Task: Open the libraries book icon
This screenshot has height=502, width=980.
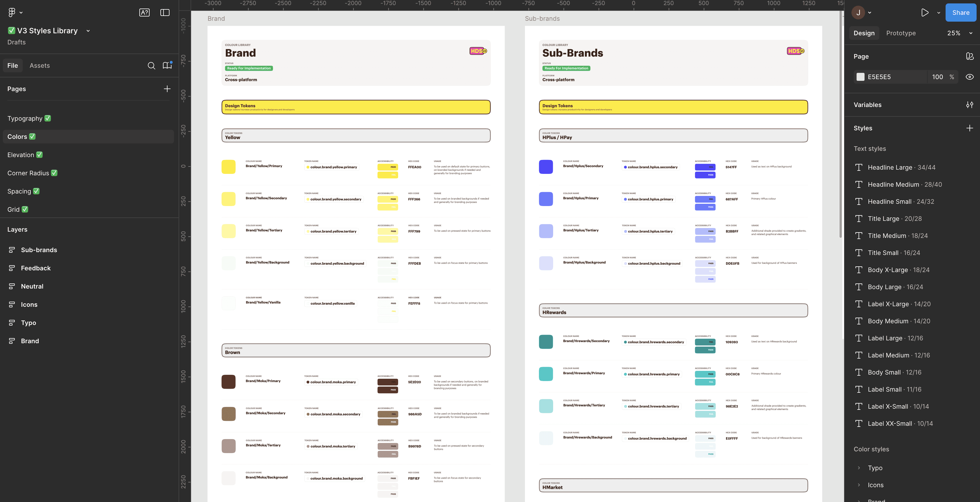Action: (167, 65)
